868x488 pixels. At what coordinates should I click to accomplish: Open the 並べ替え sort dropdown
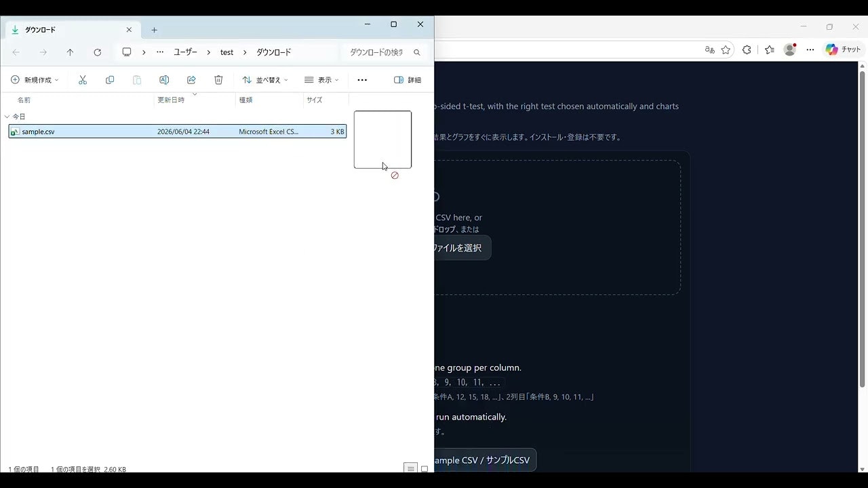[x=265, y=80]
